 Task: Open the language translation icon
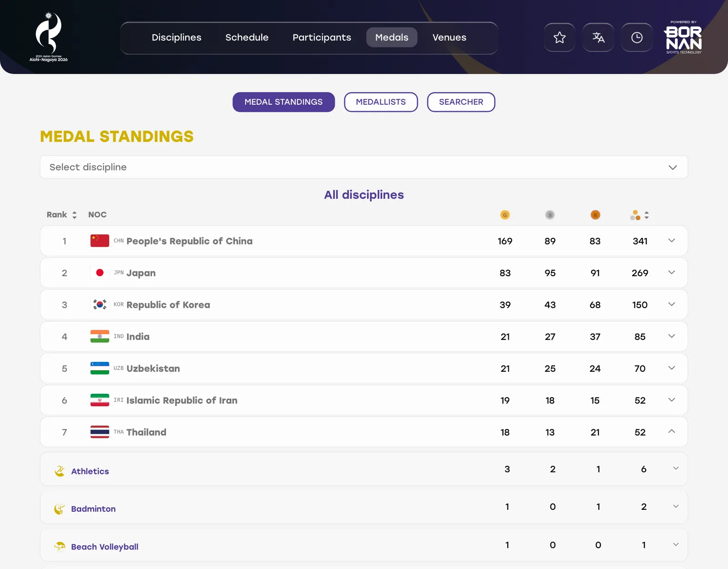point(598,37)
